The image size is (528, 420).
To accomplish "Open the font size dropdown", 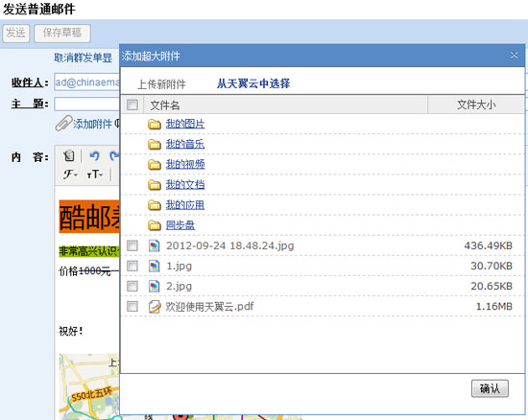I will tap(95, 175).
